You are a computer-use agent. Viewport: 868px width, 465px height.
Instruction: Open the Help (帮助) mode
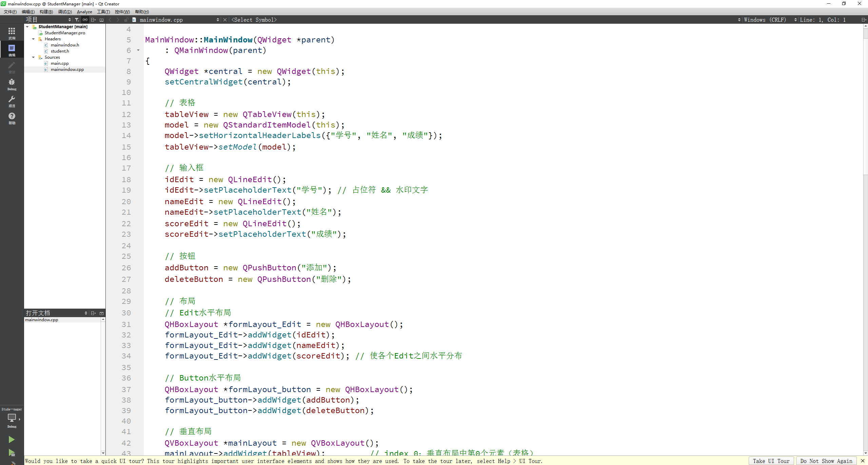click(12, 118)
